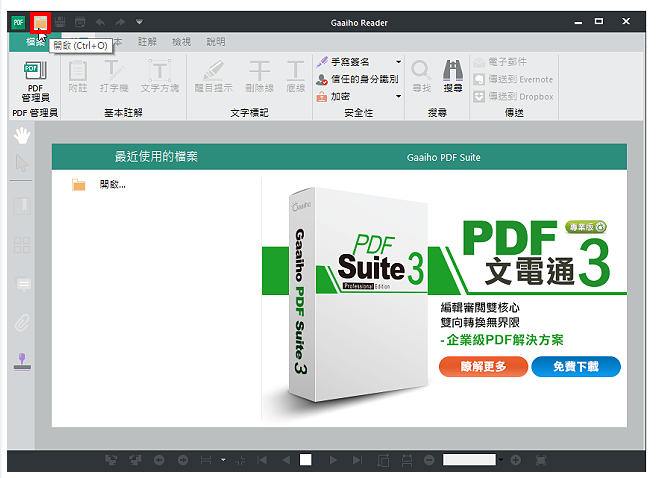Go to previous page in bottom bar

coord(286,460)
